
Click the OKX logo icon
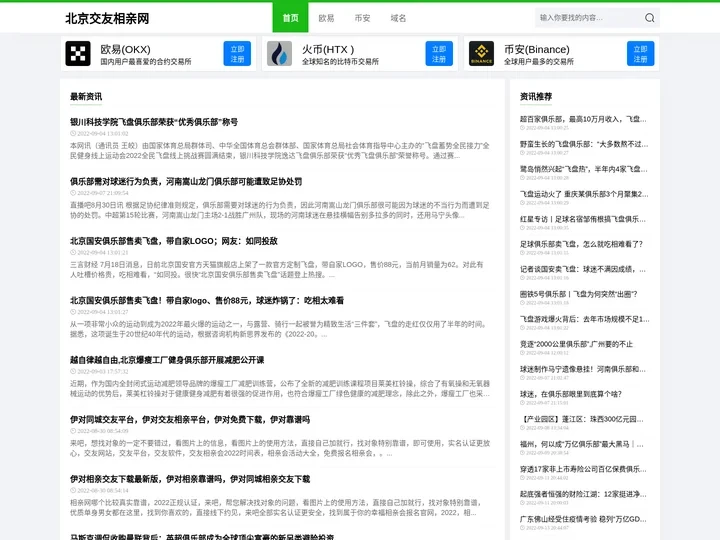[78, 53]
